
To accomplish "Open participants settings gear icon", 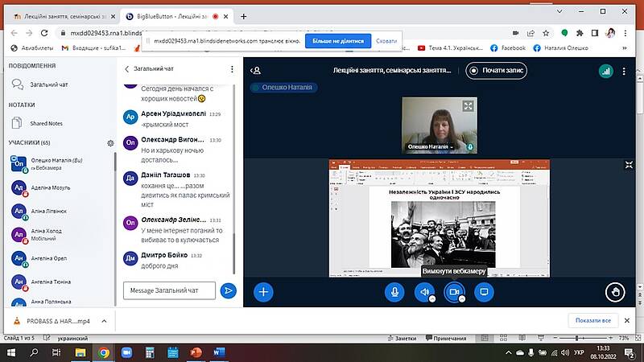I will tap(110, 142).
